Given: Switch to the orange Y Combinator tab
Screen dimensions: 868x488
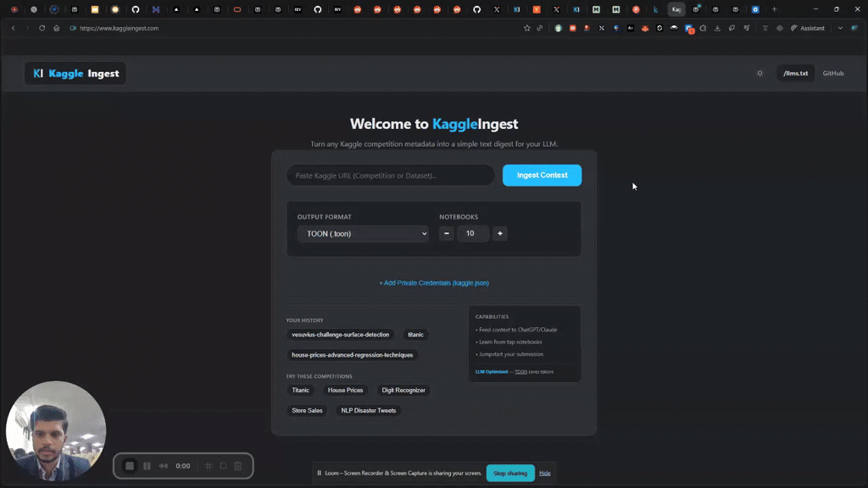Looking at the screenshot, I should pyautogui.click(x=537, y=9).
